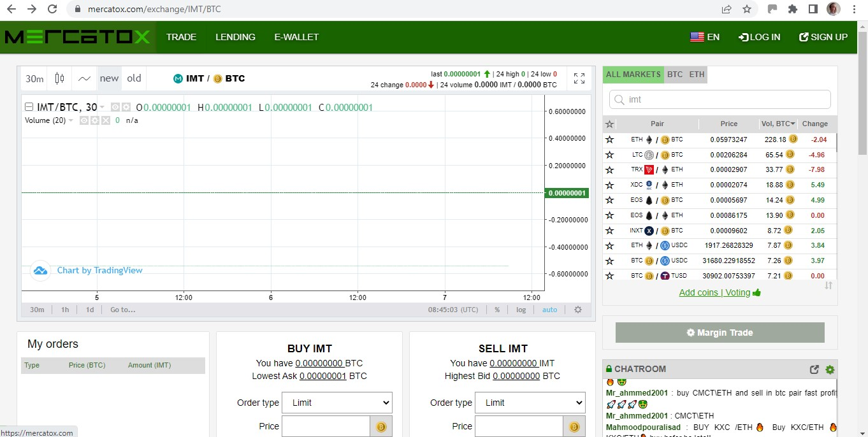Open the EN language selector
The height and width of the screenshot is (437, 868).
coord(705,37)
